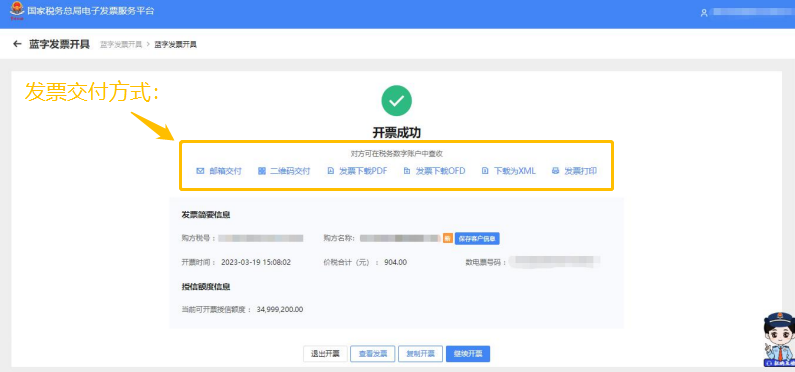
Task: Click the 购方税号 label
Action: coord(199,238)
